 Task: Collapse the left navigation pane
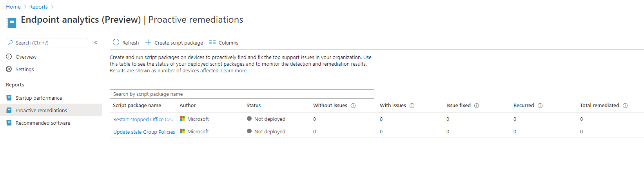coord(96,43)
